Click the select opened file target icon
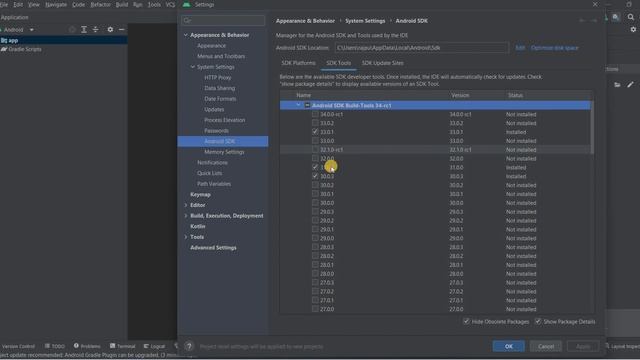640x360 pixels. (72, 29)
